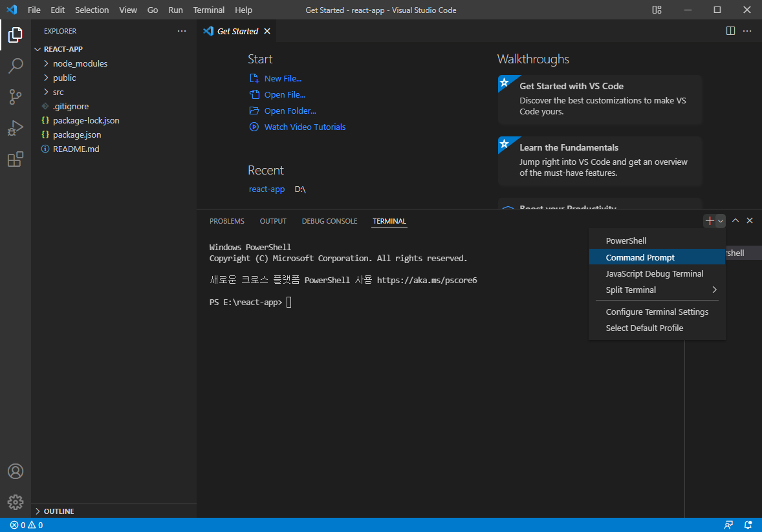Open Get Started with VS Code walkthrough

pyautogui.click(x=600, y=99)
